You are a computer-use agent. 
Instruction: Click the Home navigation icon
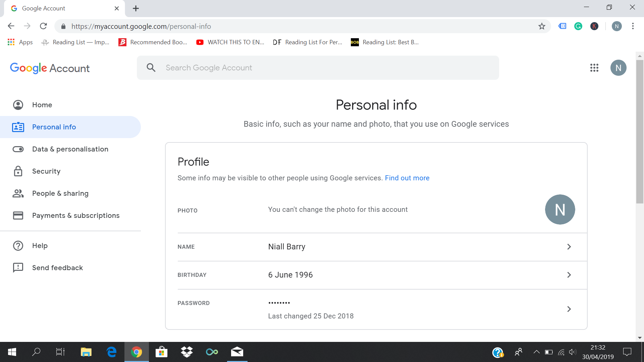(18, 105)
